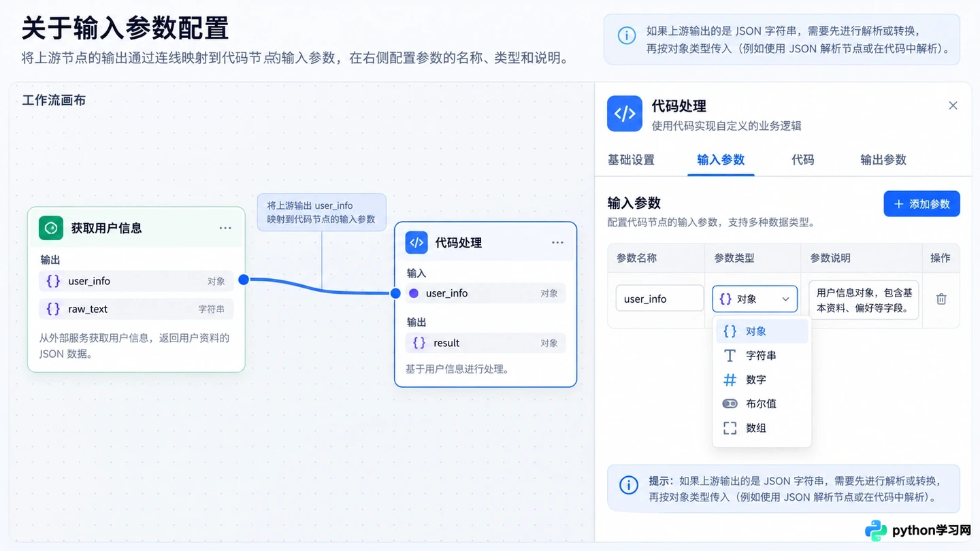Select the result output row

tap(486, 343)
